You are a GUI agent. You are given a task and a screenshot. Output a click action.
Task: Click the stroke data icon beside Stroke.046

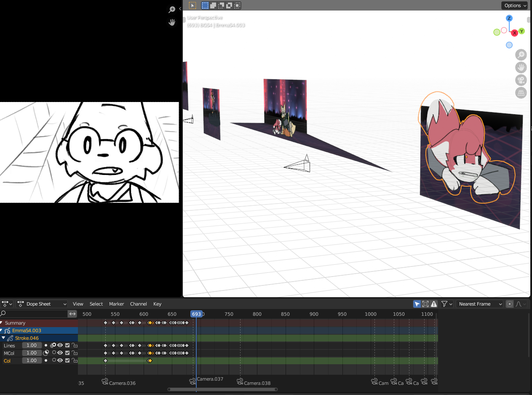pyautogui.click(x=10, y=338)
